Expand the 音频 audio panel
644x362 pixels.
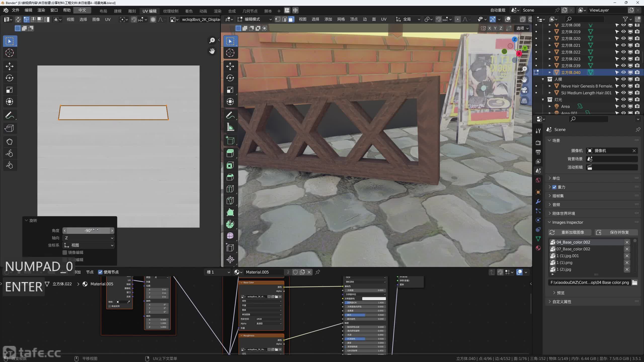click(549, 205)
